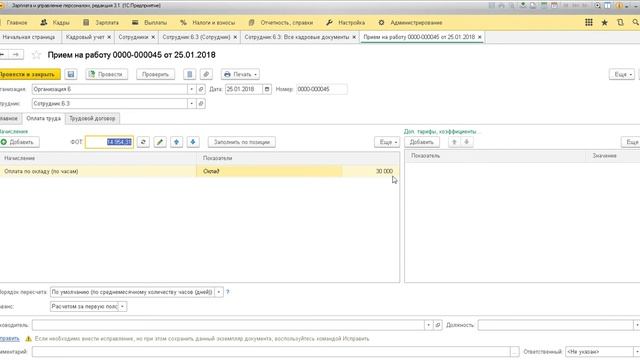This screenshot has height=360, width=640.
Task: Open the Настройка section menu
Action: tap(345, 23)
